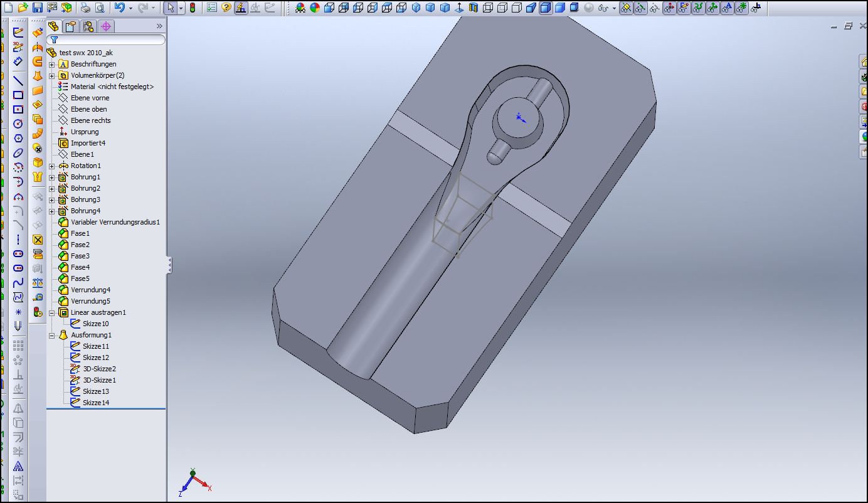The width and height of the screenshot is (868, 503).
Task: Switch to the FeatureManager design tree tab
Action: pos(54,26)
